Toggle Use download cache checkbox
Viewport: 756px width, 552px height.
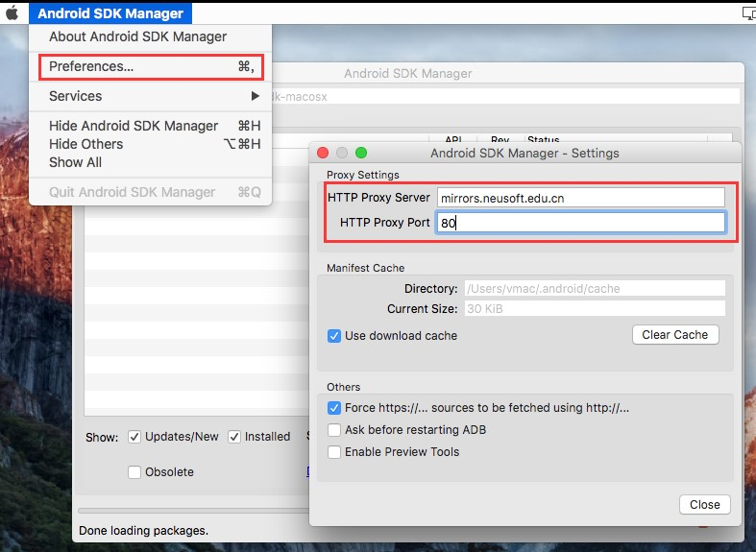[x=334, y=336]
